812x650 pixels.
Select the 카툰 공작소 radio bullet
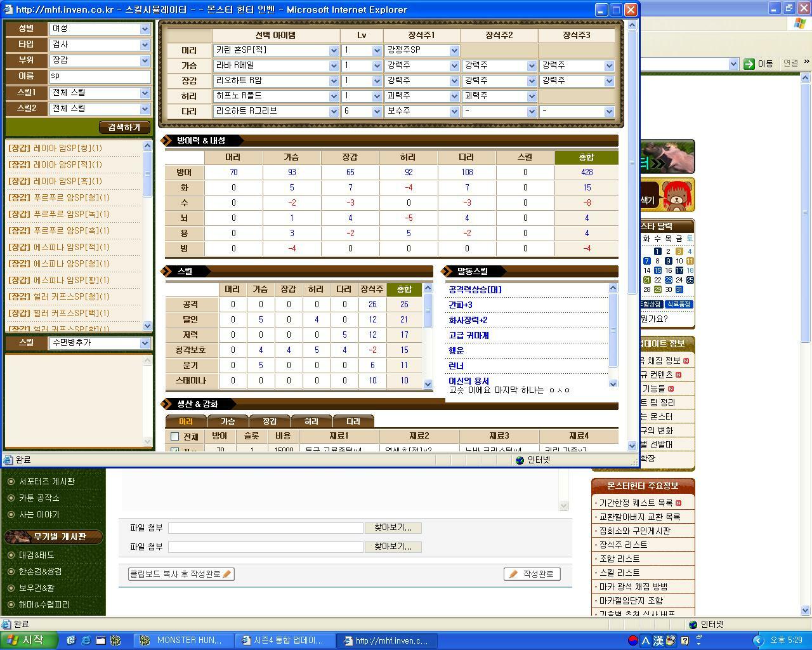(x=11, y=498)
